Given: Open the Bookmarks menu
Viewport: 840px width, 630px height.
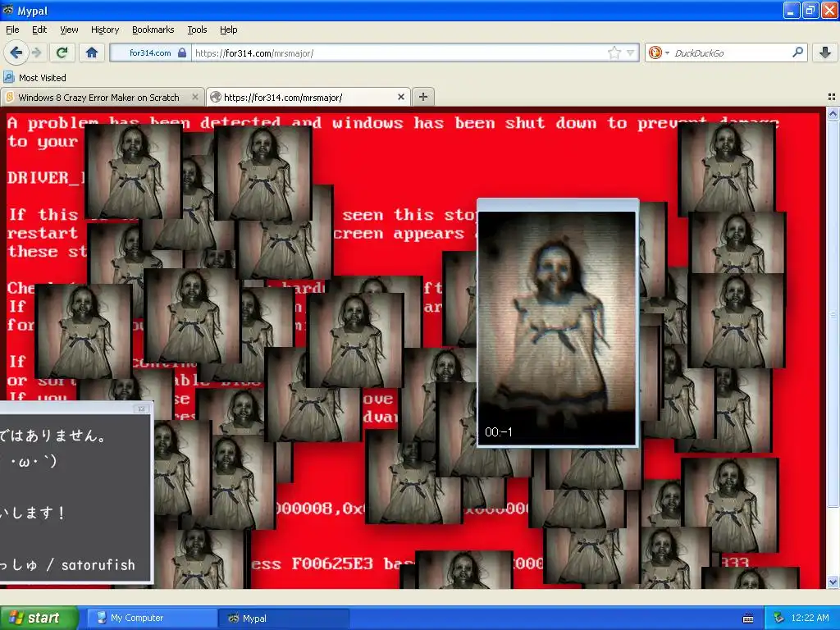Looking at the screenshot, I should tap(153, 30).
